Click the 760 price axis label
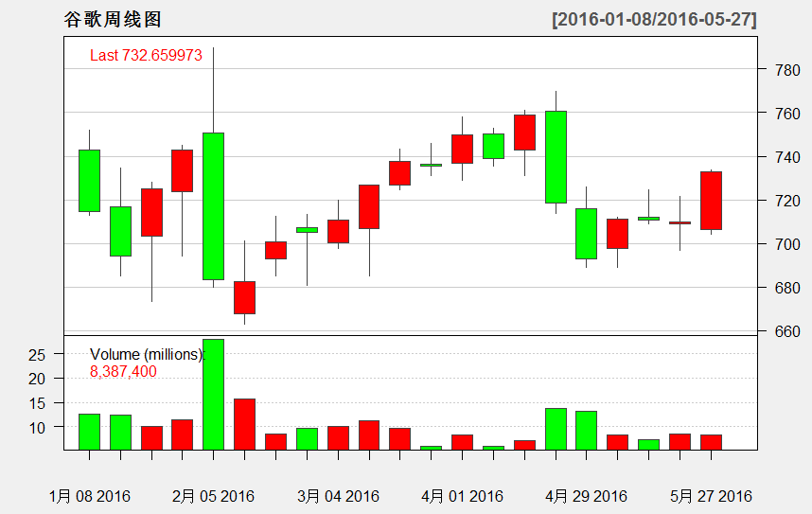Screen dimensions: 812x514 787,114
